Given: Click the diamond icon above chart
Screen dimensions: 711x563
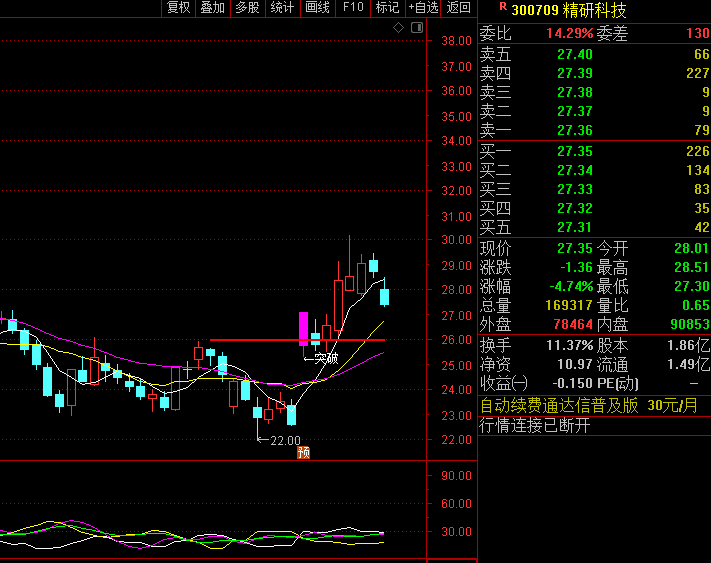Looking at the screenshot, I should (398, 28).
